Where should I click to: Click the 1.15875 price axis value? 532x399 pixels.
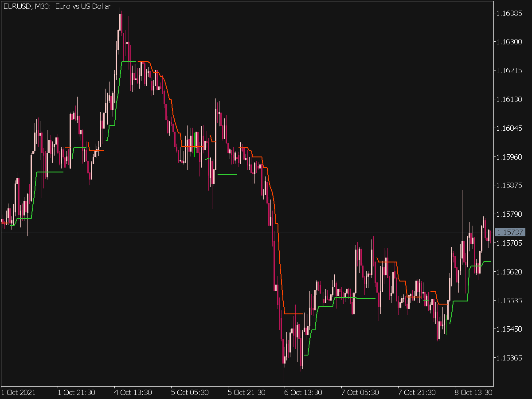pos(511,186)
